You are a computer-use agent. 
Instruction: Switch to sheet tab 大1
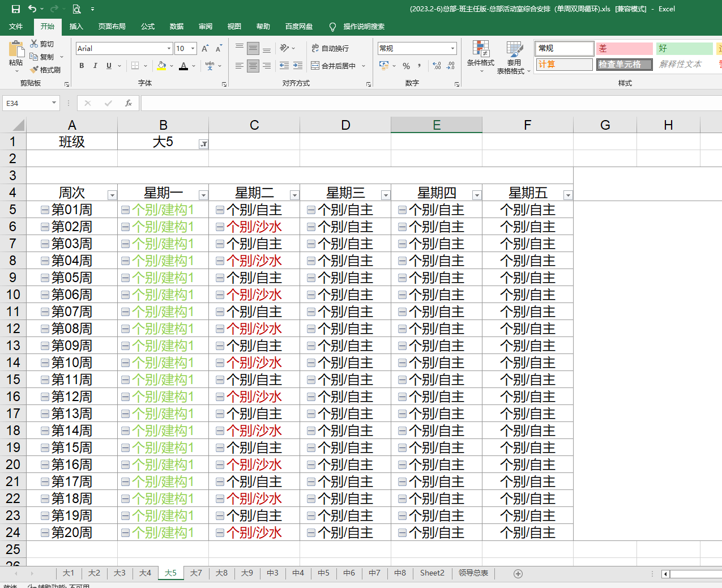point(69,573)
